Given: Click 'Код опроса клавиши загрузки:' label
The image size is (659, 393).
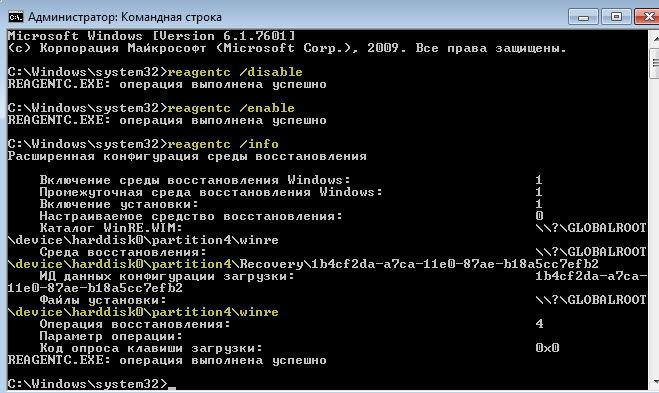Looking at the screenshot, I should coord(151,348).
